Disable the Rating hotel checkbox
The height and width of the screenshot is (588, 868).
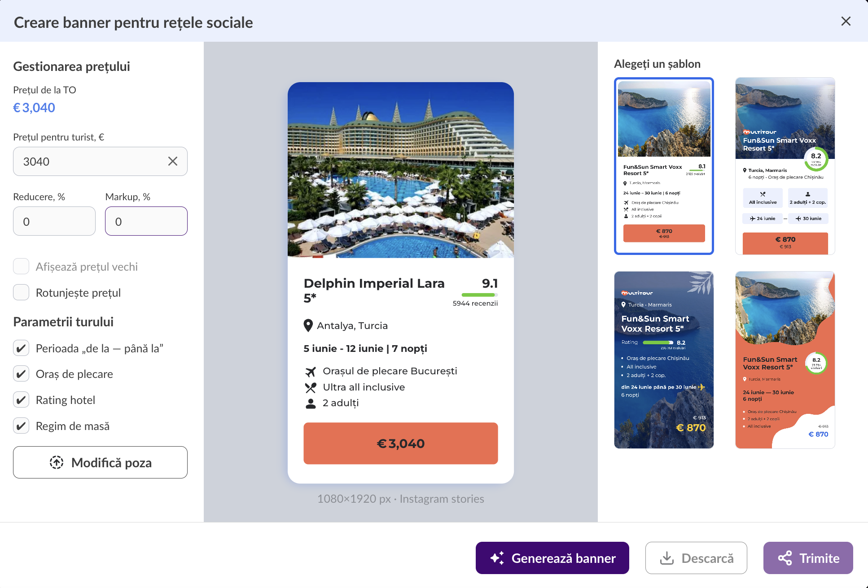21,400
